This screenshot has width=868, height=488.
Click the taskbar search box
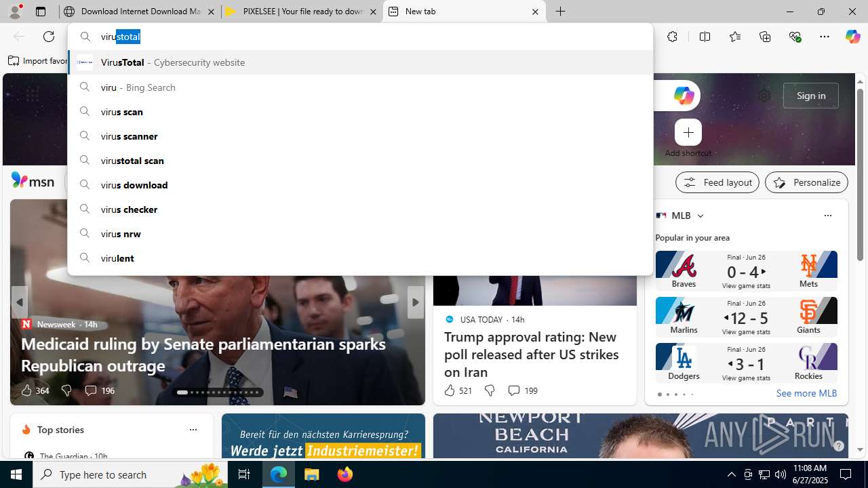click(x=130, y=474)
